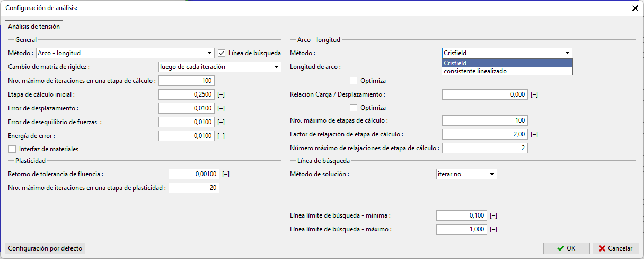The width and height of the screenshot is (644, 259).
Task: Expand Cambio de matriz de rigidez dropdown
Action: point(219,67)
